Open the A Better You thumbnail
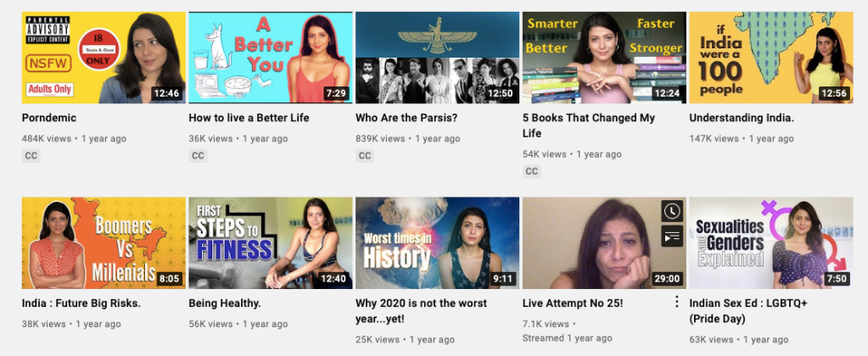 coord(271,58)
